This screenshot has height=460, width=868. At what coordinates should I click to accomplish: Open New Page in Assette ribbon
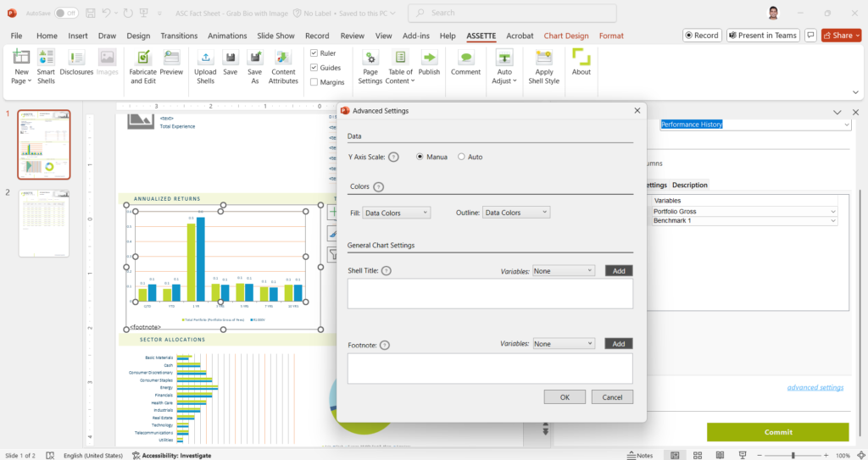click(21, 66)
